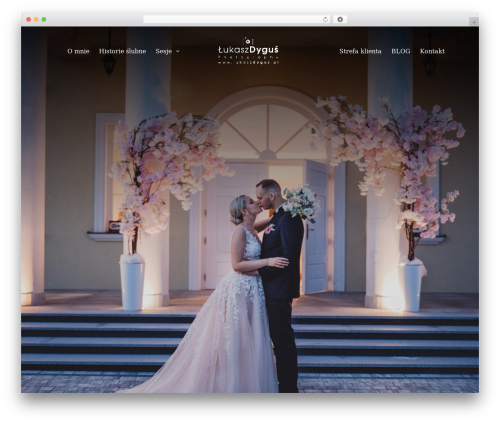The width and height of the screenshot is (500, 423).
Task: Open Historie ślubne from the navigation
Action: click(x=122, y=51)
